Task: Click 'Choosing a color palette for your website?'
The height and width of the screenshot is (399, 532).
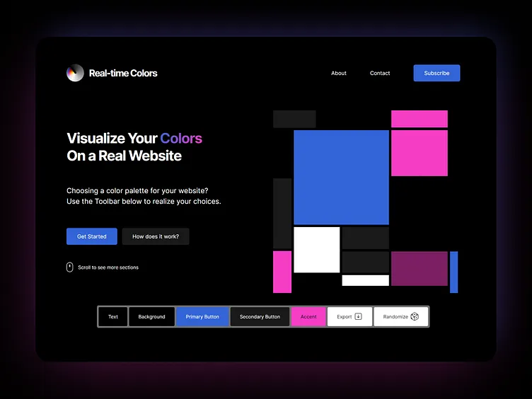Action: pyautogui.click(x=137, y=191)
